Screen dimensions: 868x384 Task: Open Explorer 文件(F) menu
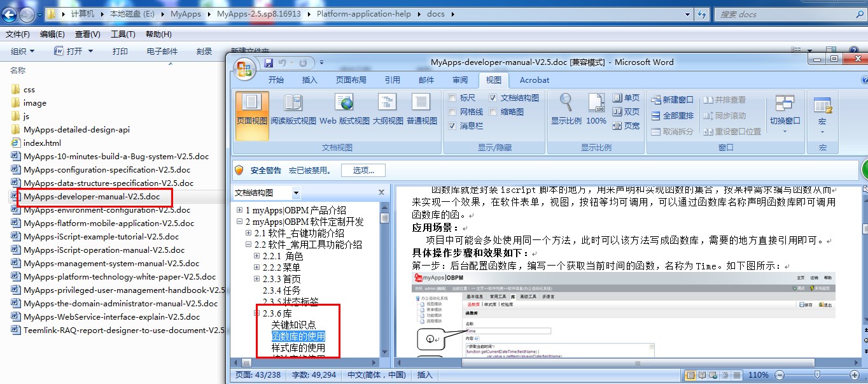coord(18,34)
